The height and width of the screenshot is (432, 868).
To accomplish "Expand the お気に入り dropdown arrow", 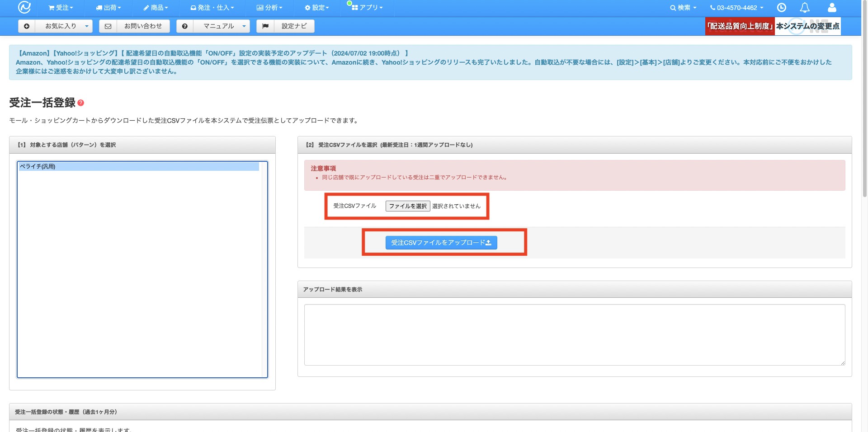I will pyautogui.click(x=87, y=26).
